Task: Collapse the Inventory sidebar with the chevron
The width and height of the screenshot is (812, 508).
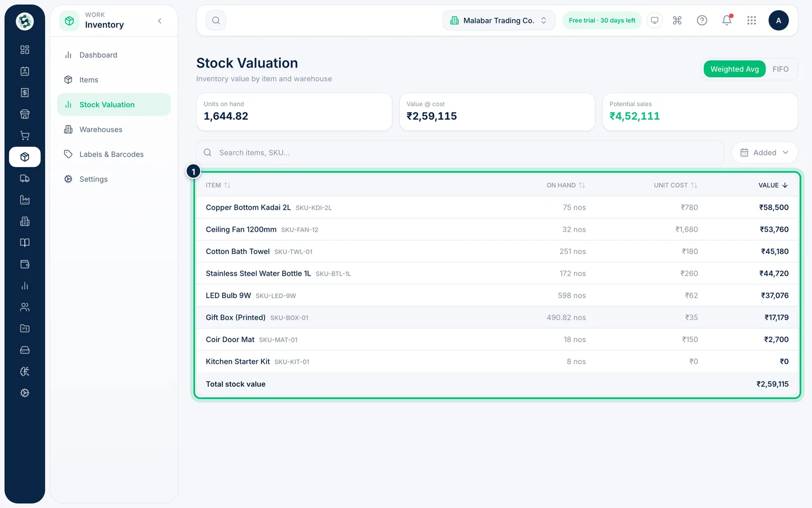Action: pos(160,21)
